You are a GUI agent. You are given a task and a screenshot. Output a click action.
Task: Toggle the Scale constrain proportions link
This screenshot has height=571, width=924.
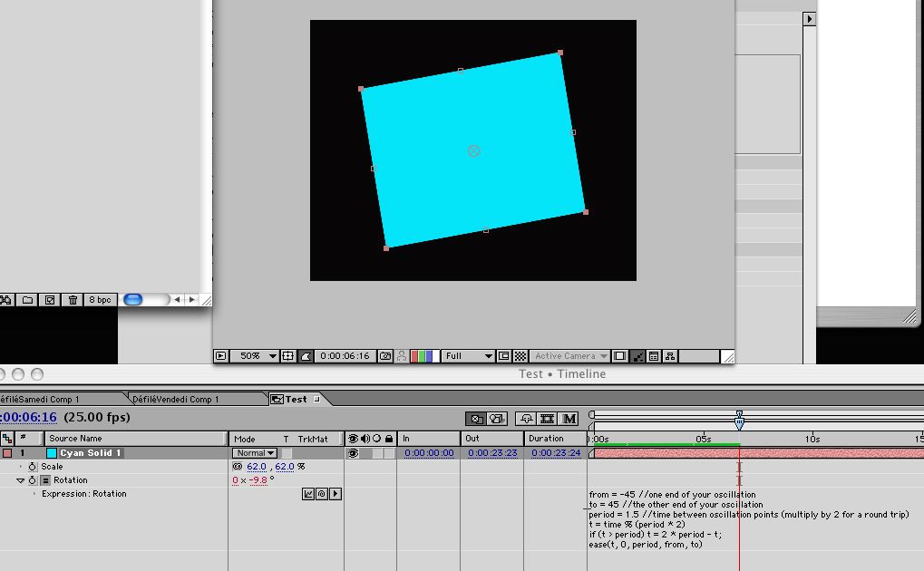(238, 466)
